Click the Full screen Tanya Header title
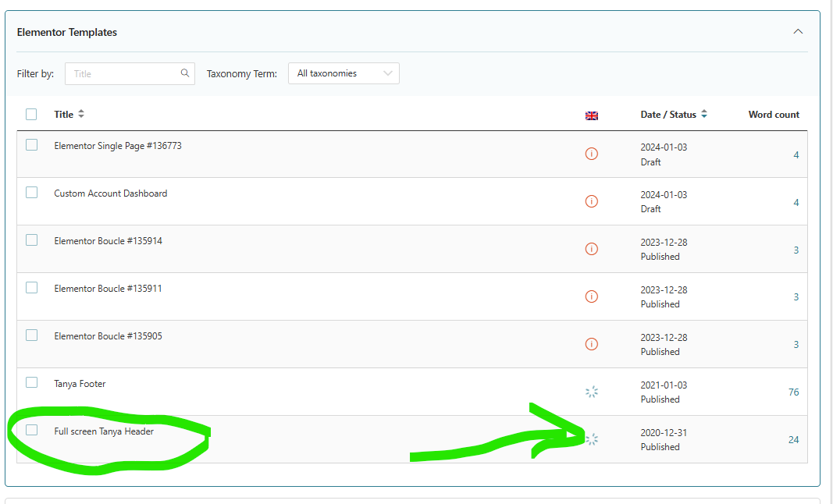The height and width of the screenshot is (504, 833). click(x=104, y=431)
